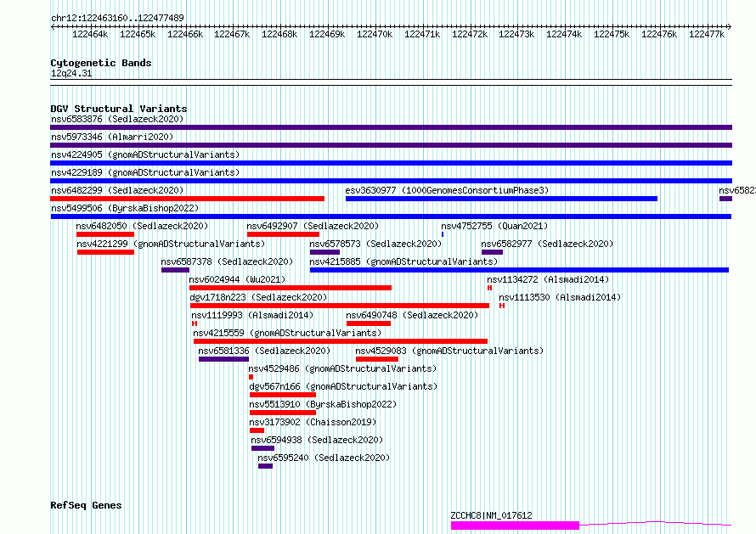Click the Cytogenetic Bands track title
Image resolution: width=756 pixels, height=534 pixels.
101,63
